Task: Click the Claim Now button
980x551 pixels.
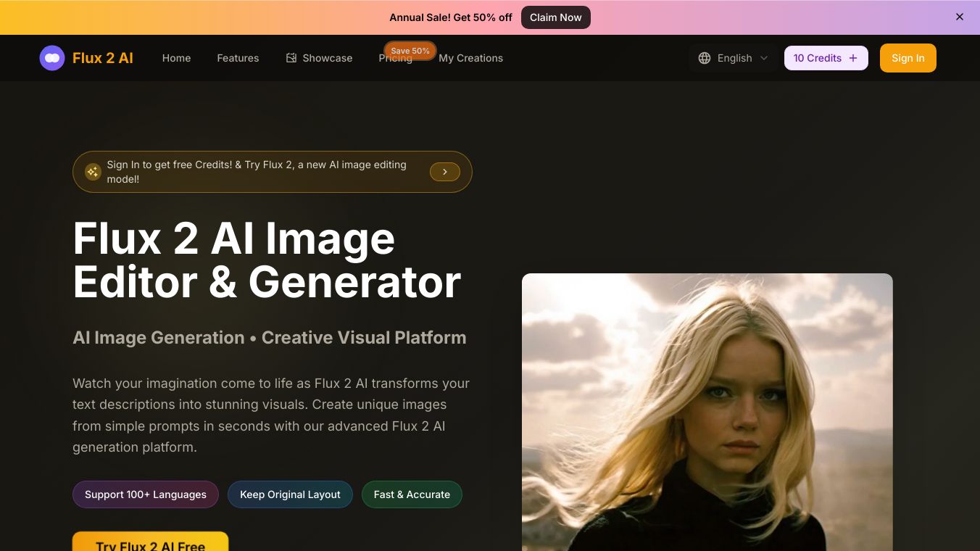Action: [556, 17]
